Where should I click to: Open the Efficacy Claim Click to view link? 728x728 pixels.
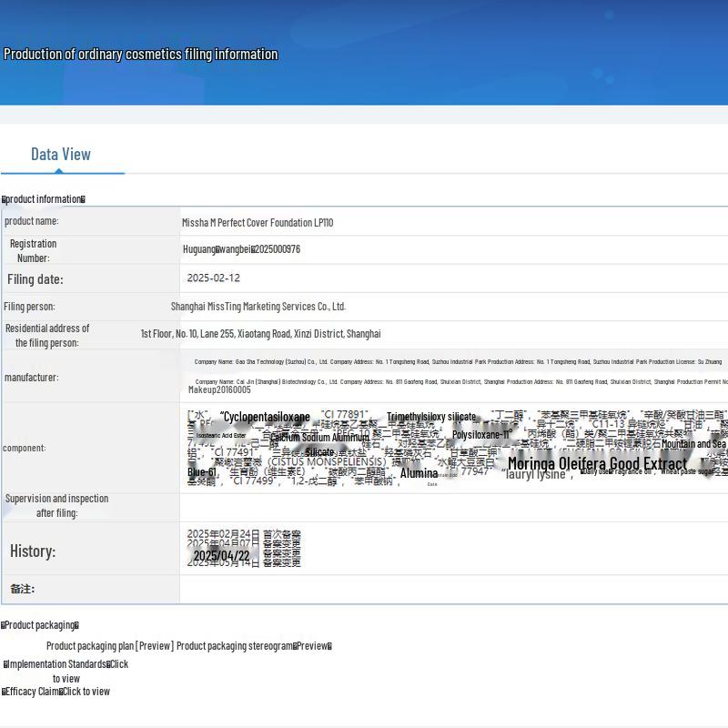[56, 692]
